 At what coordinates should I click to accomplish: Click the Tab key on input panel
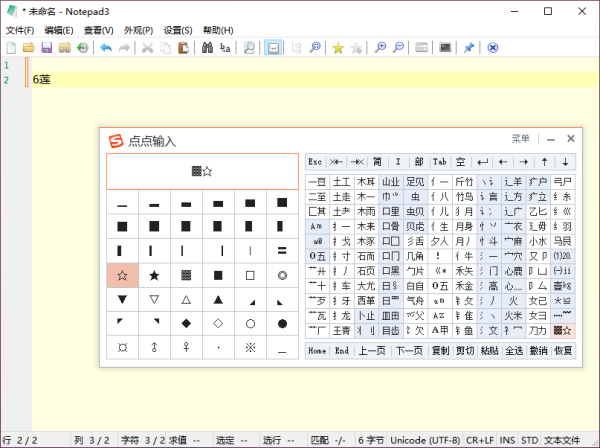pyautogui.click(x=439, y=162)
